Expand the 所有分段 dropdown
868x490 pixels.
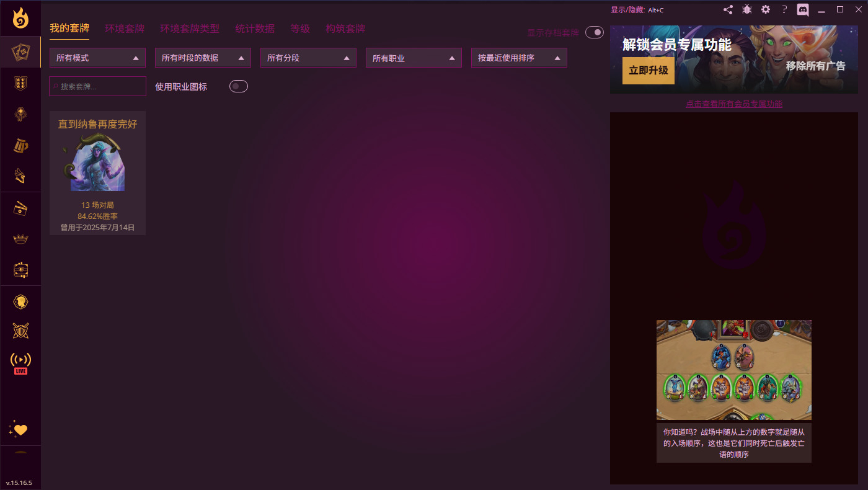pos(308,58)
